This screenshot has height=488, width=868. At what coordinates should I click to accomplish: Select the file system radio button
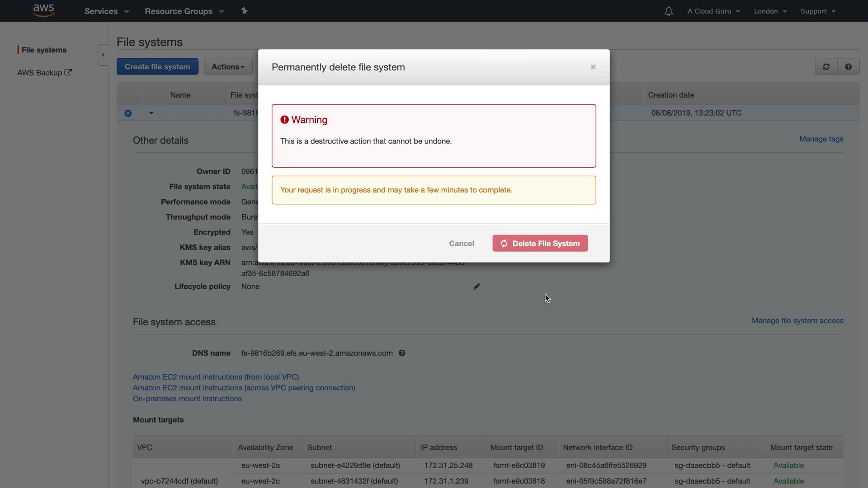(x=128, y=113)
